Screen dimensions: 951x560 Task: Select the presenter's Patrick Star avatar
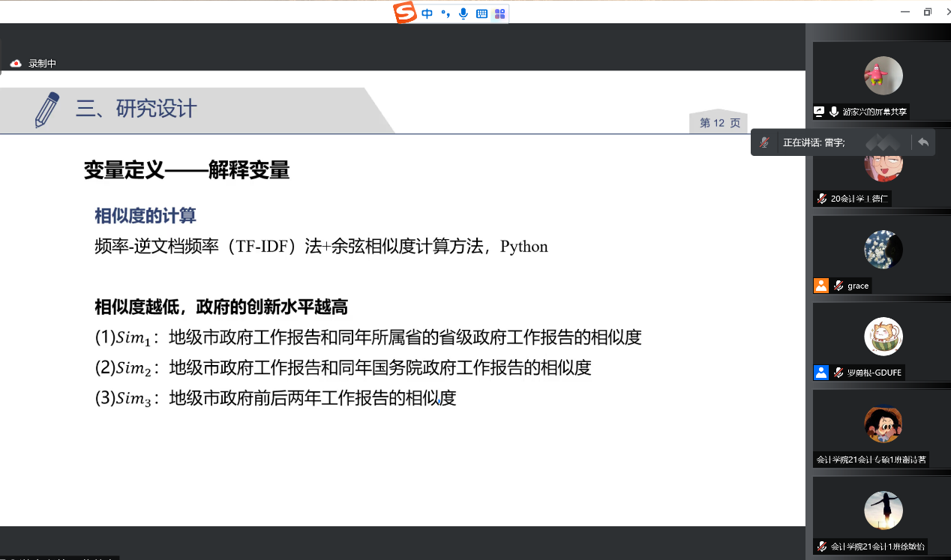[x=883, y=76]
